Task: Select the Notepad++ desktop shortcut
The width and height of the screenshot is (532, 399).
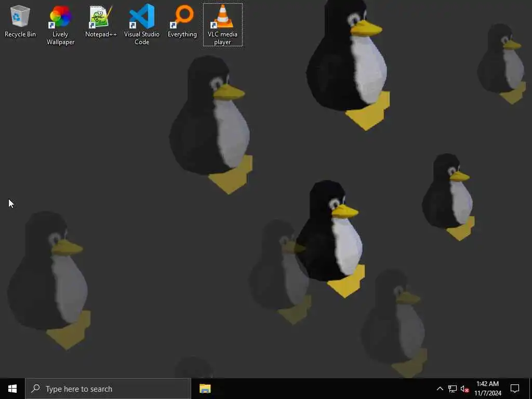Action: pyautogui.click(x=101, y=21)
